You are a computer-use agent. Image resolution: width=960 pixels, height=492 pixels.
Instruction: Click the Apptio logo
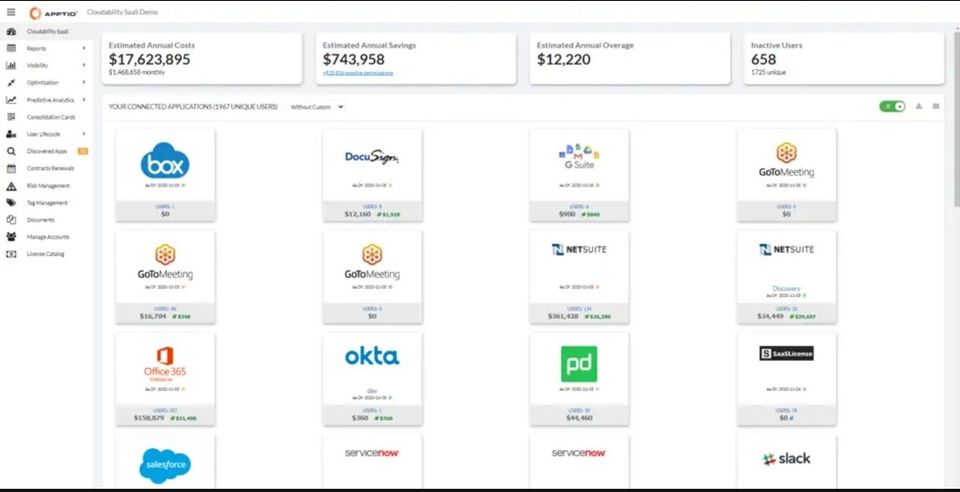tap(53, 13)
